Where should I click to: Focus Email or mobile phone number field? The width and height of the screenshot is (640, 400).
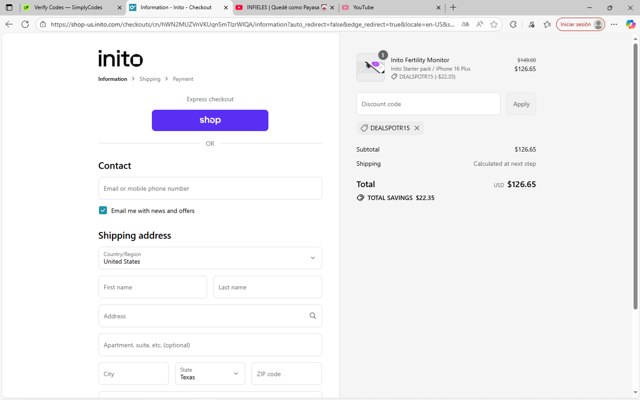[x=210, y=189]
